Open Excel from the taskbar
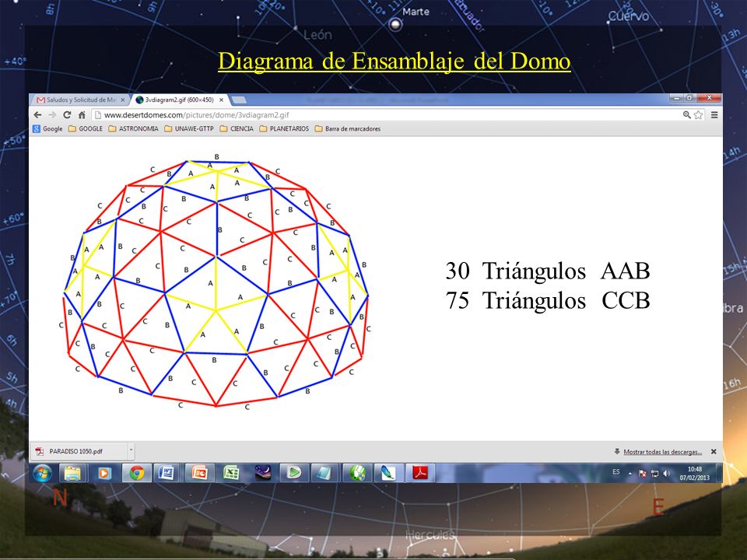Viewport: 747px width, 560px height. click(231, 473)
